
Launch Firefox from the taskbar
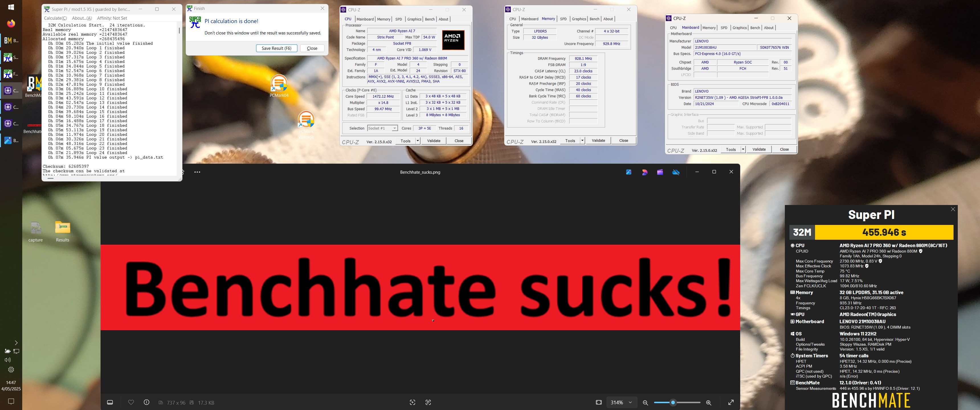click(x=11, y=24)
